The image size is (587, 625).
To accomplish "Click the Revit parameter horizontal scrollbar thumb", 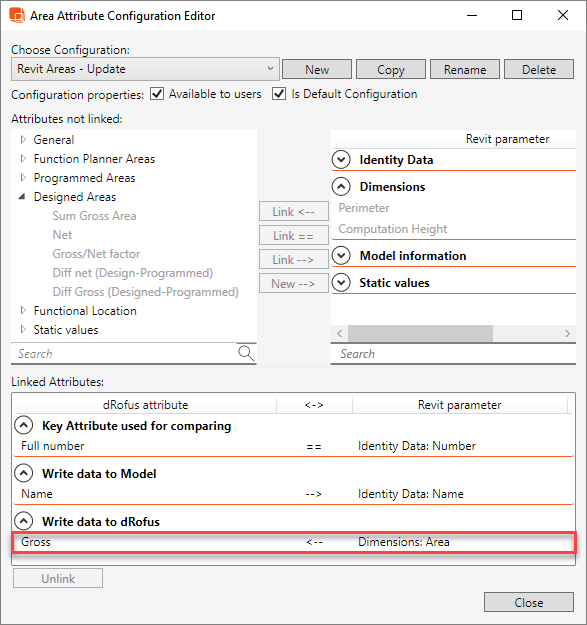I will [420, 333].
